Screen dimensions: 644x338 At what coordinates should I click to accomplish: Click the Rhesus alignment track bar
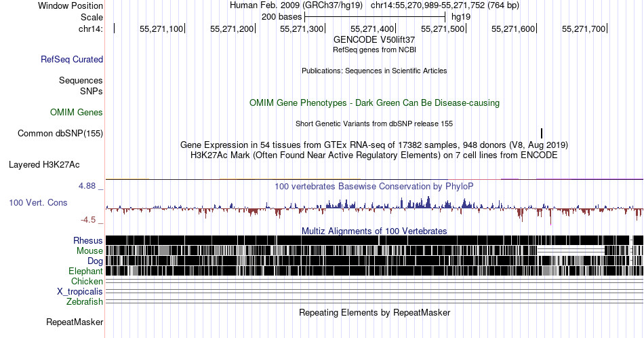tap(374, 240)
